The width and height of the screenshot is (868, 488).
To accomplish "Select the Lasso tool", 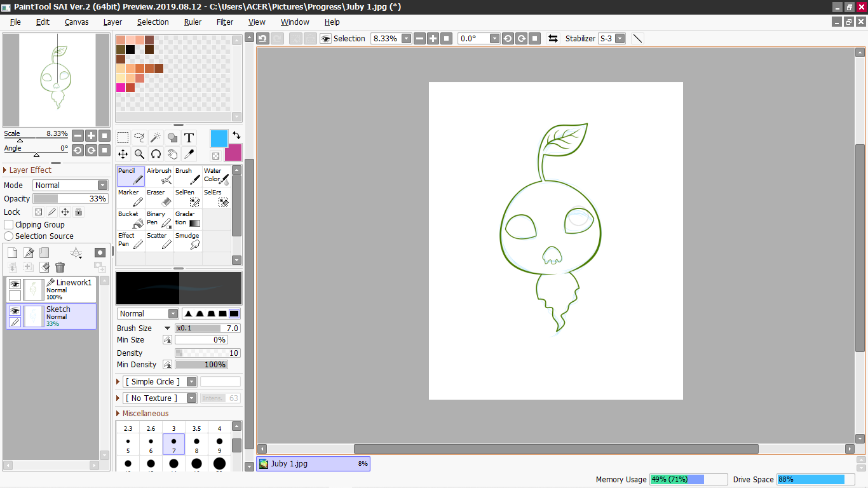I will tap(140, 138).
